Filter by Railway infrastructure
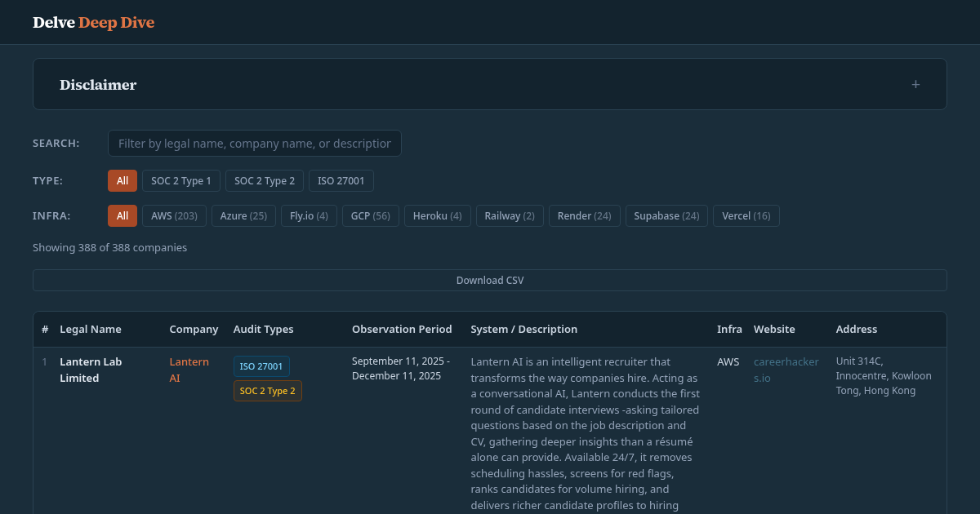Viewport: 980px width, 514px height. (509, 215)
